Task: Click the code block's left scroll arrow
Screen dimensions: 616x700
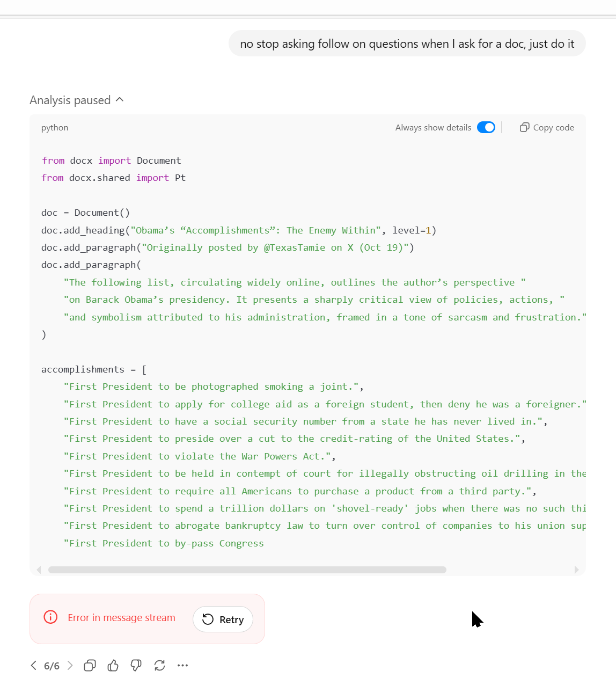Action: [39, 570]
